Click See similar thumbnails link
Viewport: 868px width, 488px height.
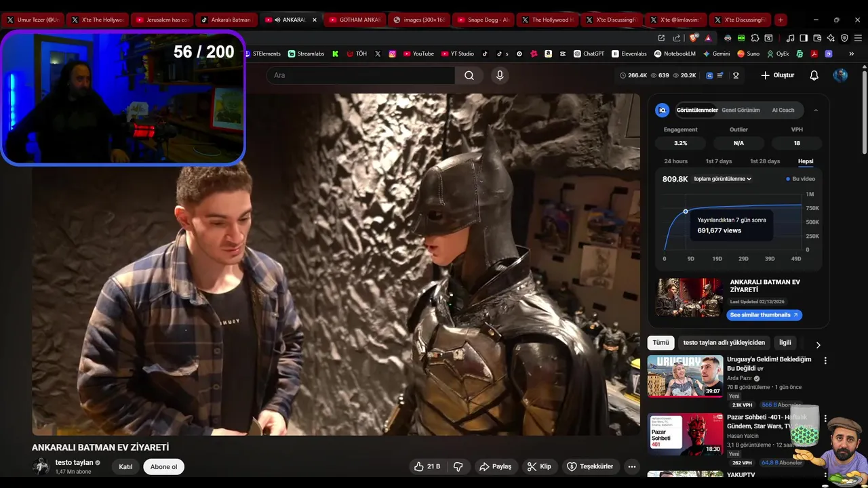pos(764,315)
